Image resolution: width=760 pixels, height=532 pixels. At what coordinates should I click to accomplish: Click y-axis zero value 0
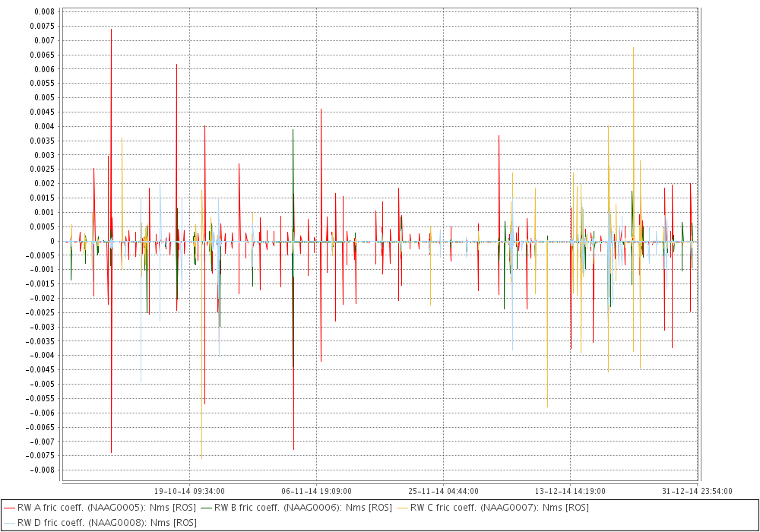click(x=52, y=241)
